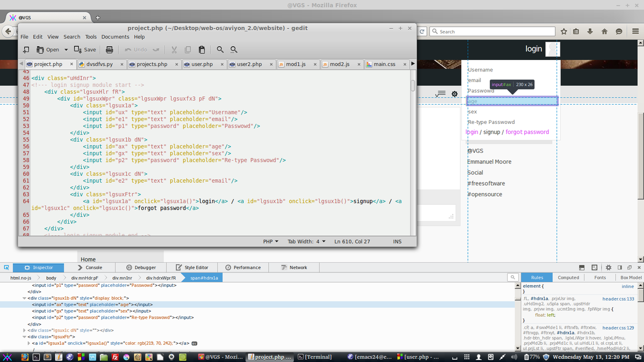The height and width of the screenshot is (362, 644).
Task: Reload the page in Firefox
Action: pyautogui.click(x=422, y=32)
